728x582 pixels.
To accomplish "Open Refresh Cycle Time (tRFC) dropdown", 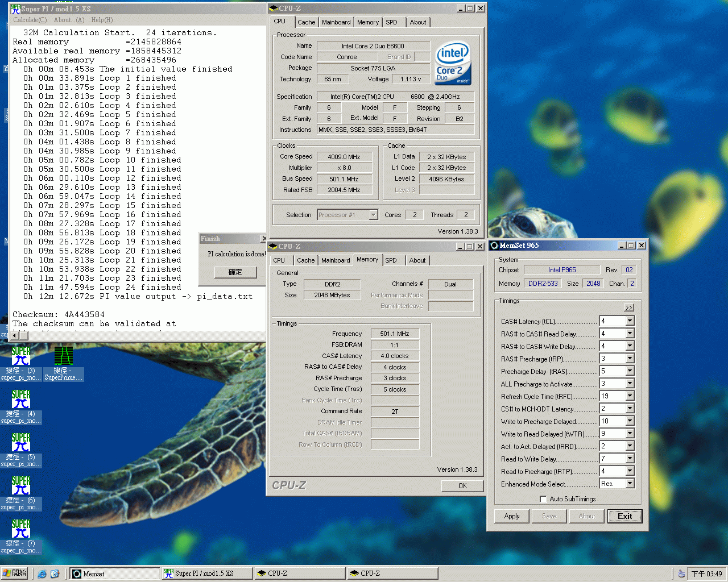I will pyautogui.click(x=630, y=396).
